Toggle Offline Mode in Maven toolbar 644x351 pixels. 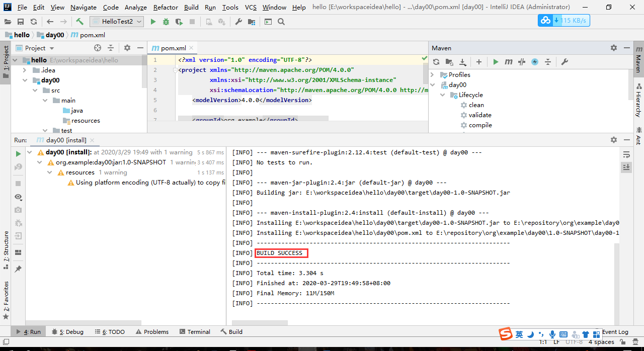[x=522, y=62]
